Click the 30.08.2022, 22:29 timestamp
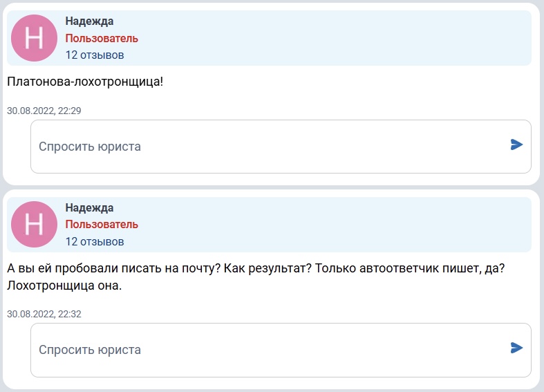This screenshot has height=392, width=544. pos(44,111)
